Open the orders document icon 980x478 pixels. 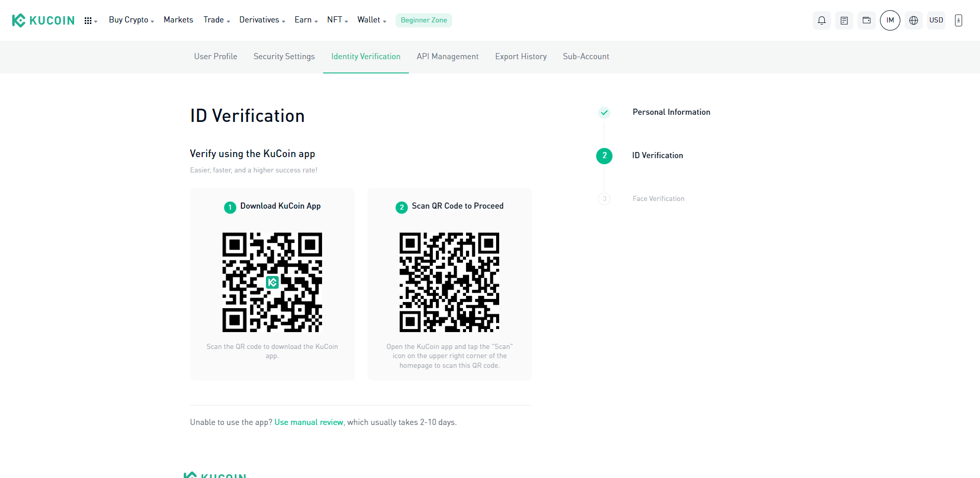844,20
